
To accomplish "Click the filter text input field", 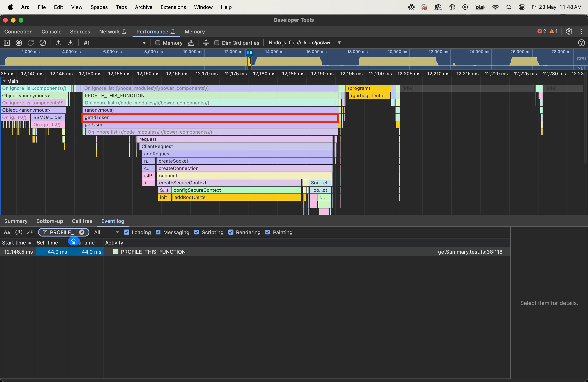I will point(64,232).
